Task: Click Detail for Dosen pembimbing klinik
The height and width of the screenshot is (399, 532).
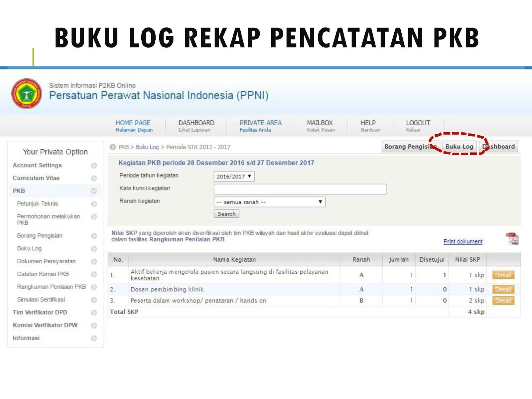Action: click(x=503, y=289)
